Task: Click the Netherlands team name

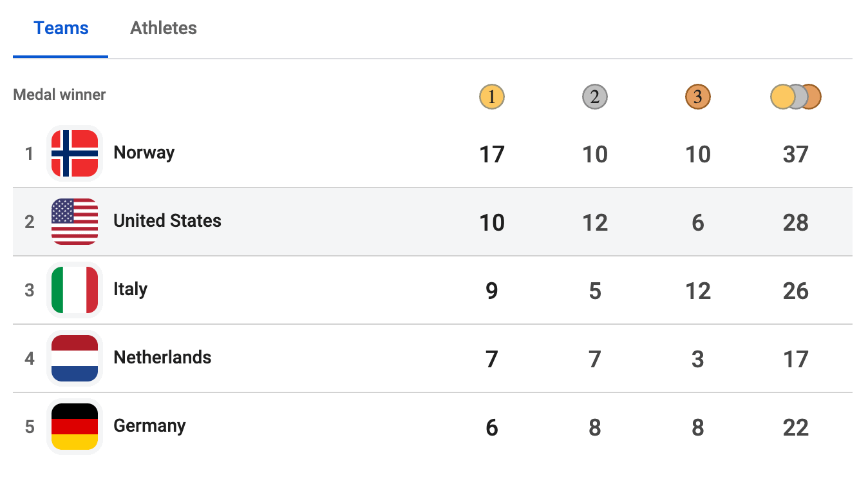Action: [162, 358]
